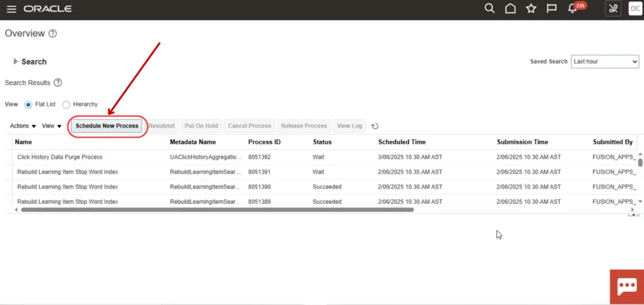Select the Hierarchy view option
This screenshot has width=644, height=305.
[x=66, y=104]
